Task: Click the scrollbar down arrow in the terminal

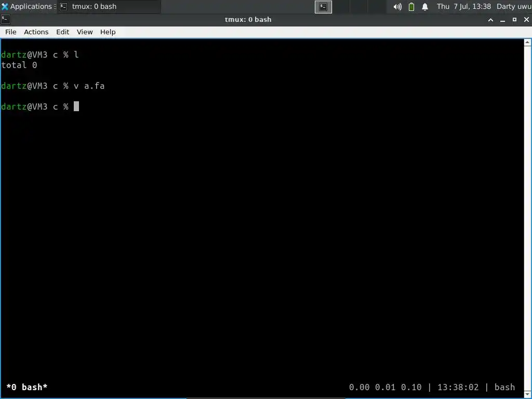Action: (x=527, y=395)
